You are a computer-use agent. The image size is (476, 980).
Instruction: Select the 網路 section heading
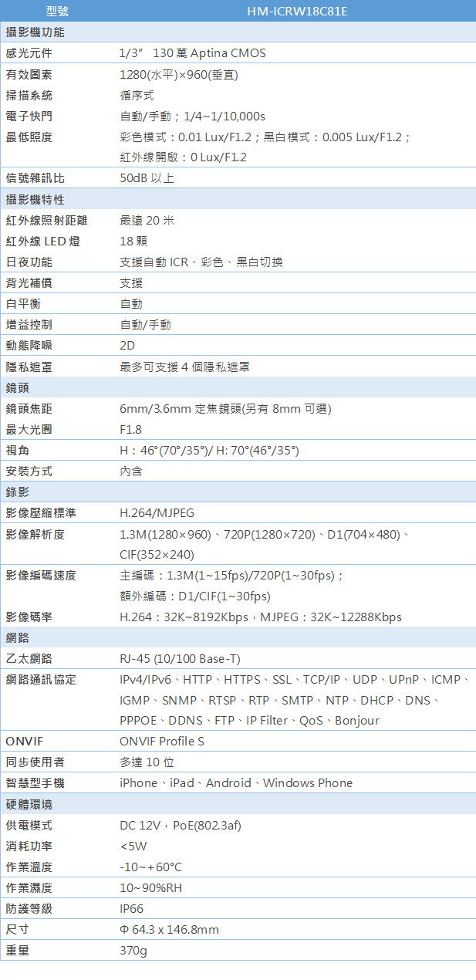click(x=18, y=637)
